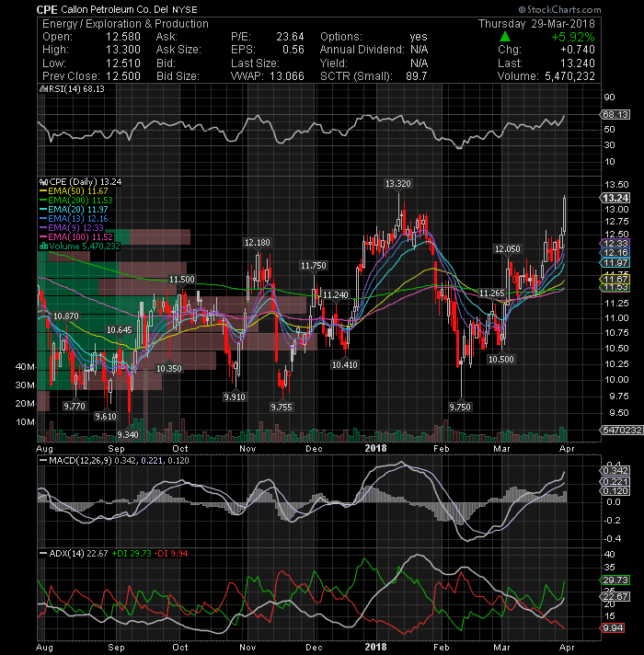Click the 11.265 price label

tap(491, 293)
